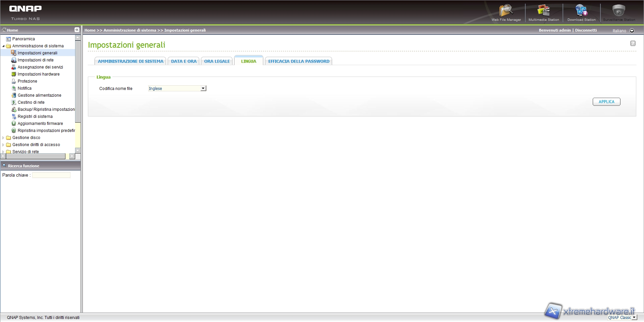Click the Home icon in sidebar header
Screen dimensions: 644x322
(x=4, y=30)
